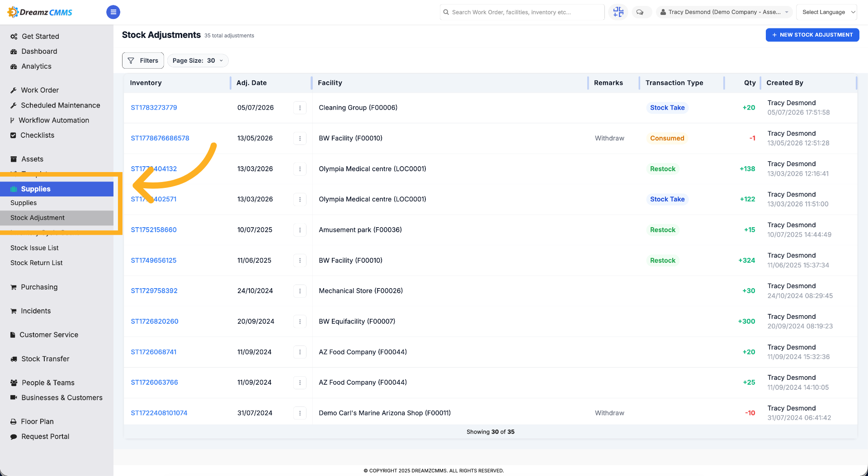This screenshot has height=476, width=868.
Task: Open row menu for ST1749656125
Action: point(300,260)
